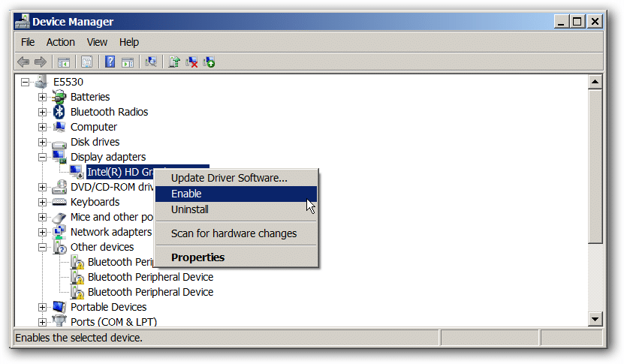
Task: Click the Back arrow toolbar icon
Action: [x=23, y=62]
